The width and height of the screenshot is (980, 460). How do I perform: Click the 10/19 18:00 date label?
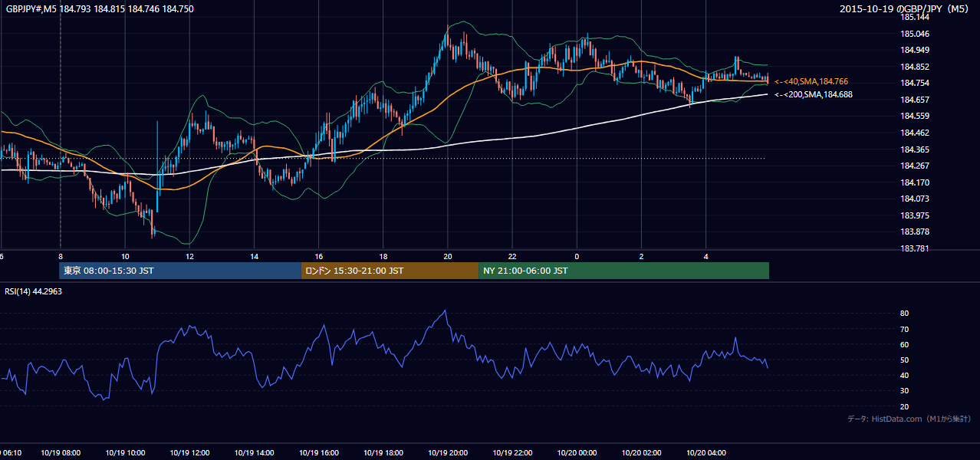(383, 453)
